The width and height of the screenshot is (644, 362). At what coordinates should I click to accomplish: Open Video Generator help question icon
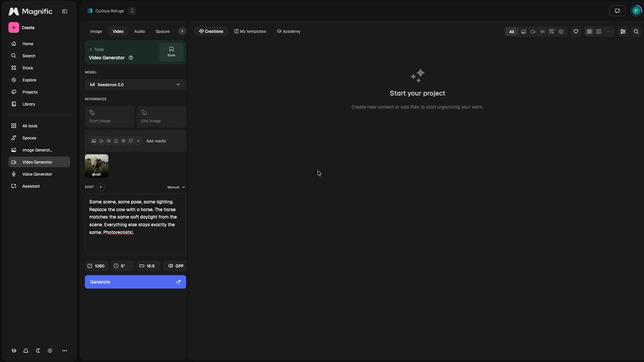click(131, 58)
